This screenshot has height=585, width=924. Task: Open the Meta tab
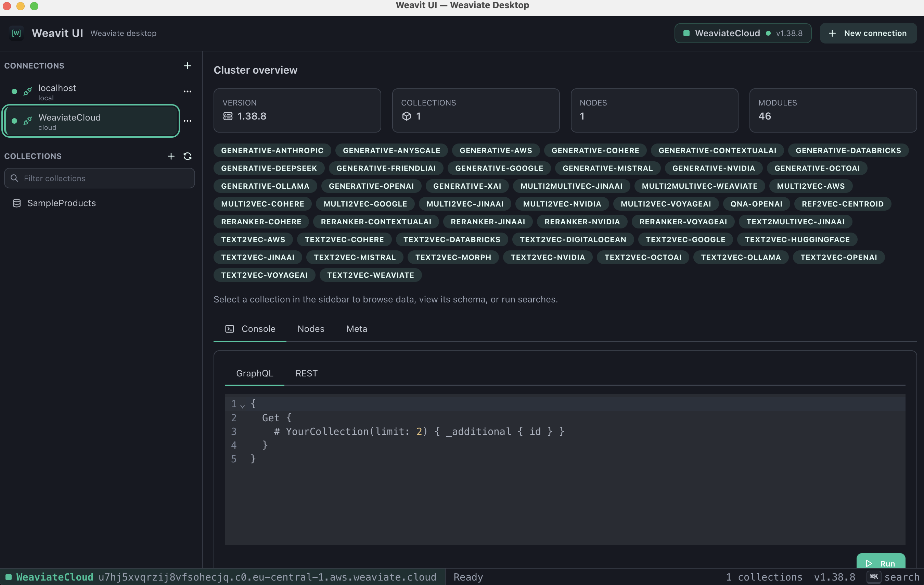pyautogui.click(x=357, y=329)
